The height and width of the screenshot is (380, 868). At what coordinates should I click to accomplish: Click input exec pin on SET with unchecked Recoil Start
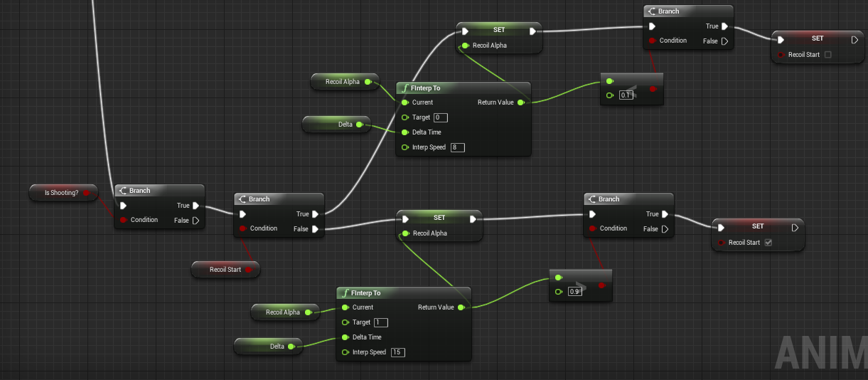click(781, 40)
